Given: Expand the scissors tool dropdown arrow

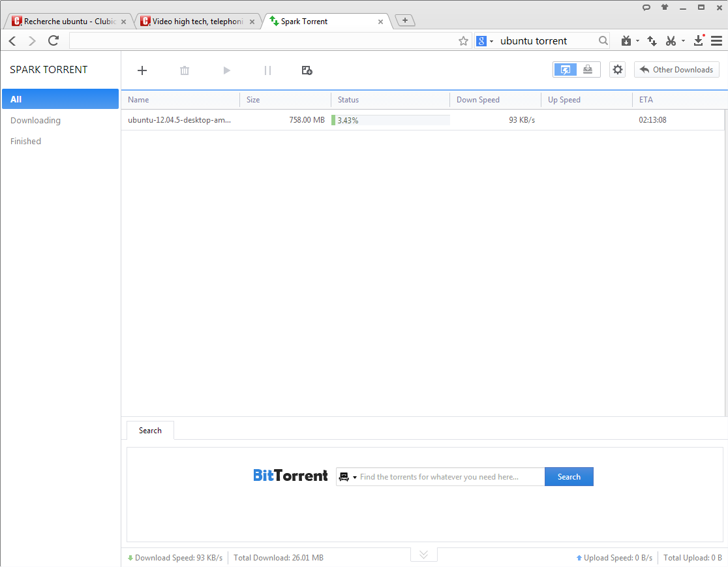Looking at the screenshot, I should click(683, 41).
